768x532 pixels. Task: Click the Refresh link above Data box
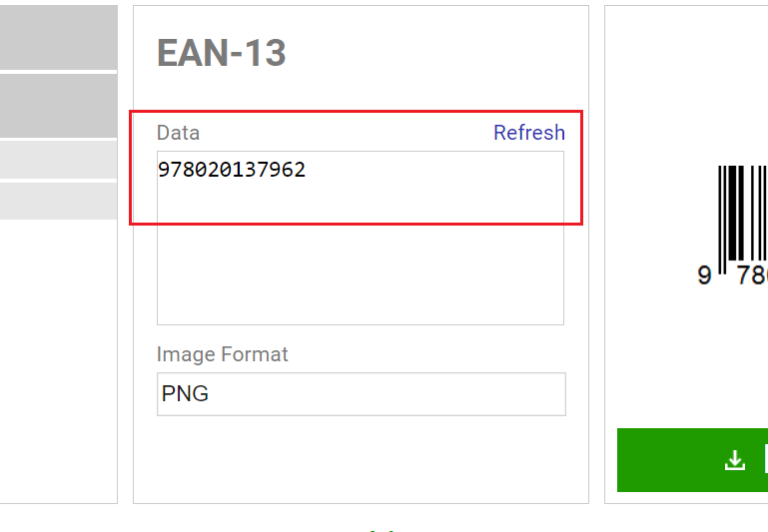tap(528, 133)
